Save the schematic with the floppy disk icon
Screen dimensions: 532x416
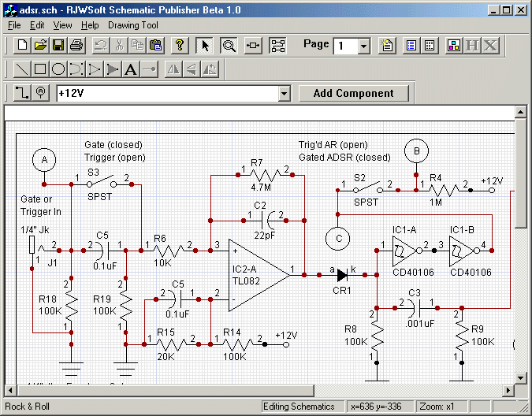[x=58, y=46]
